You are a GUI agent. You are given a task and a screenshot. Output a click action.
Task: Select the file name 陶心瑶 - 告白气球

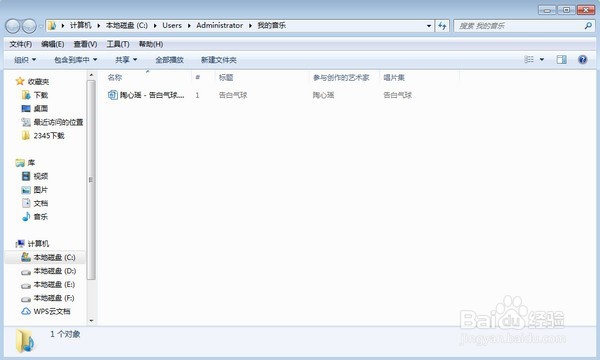152,95
